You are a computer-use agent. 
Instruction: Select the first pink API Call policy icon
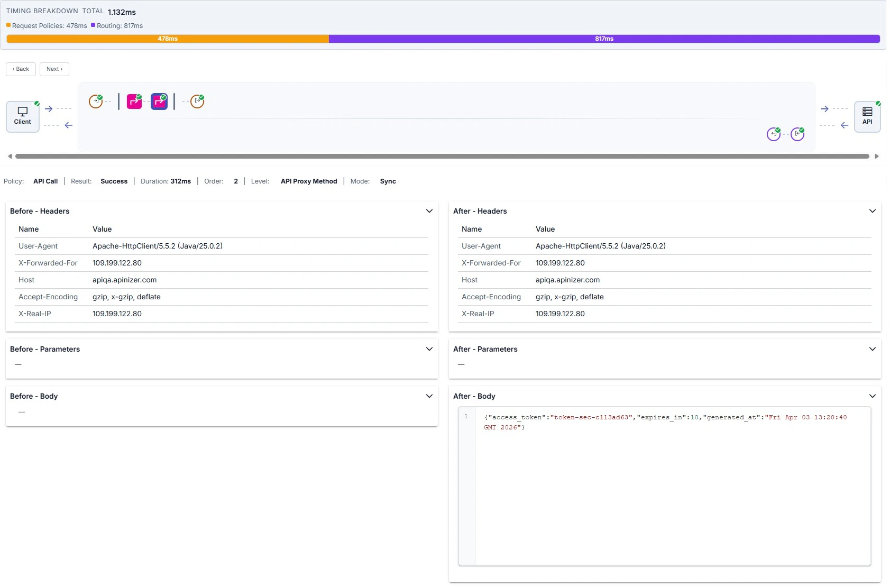coord(133,101)
